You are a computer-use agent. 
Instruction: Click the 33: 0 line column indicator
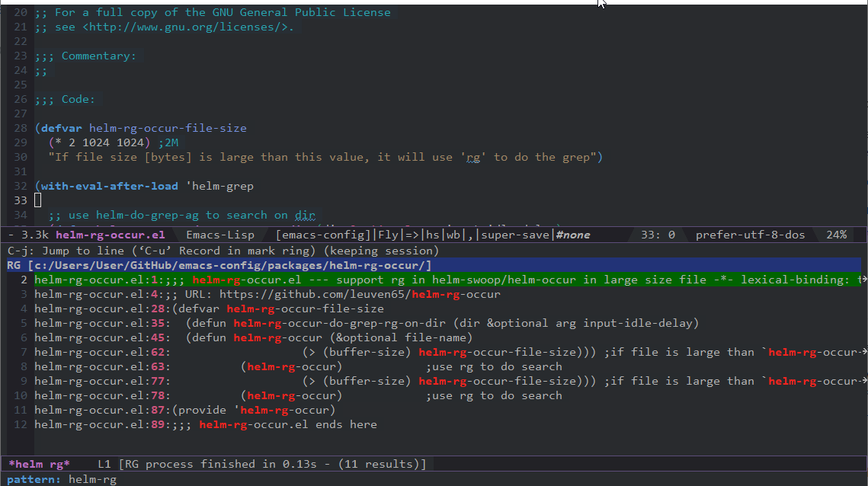click(658, 235)
